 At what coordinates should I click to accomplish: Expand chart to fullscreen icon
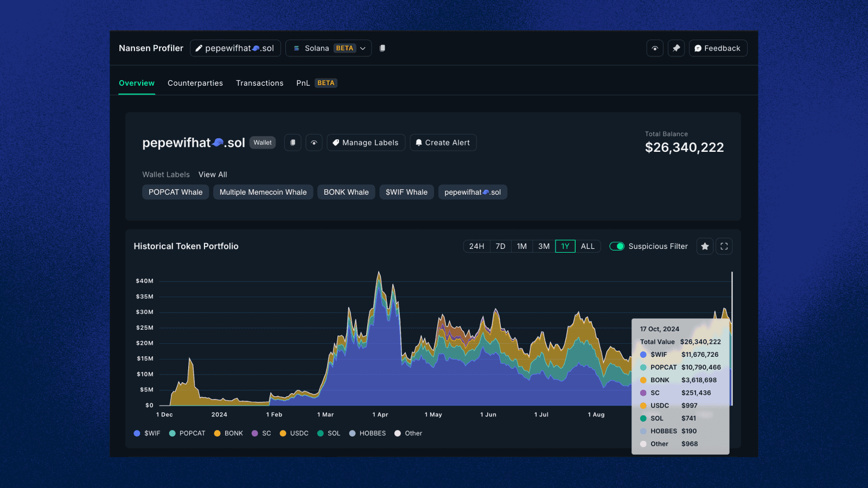point(724,246)
